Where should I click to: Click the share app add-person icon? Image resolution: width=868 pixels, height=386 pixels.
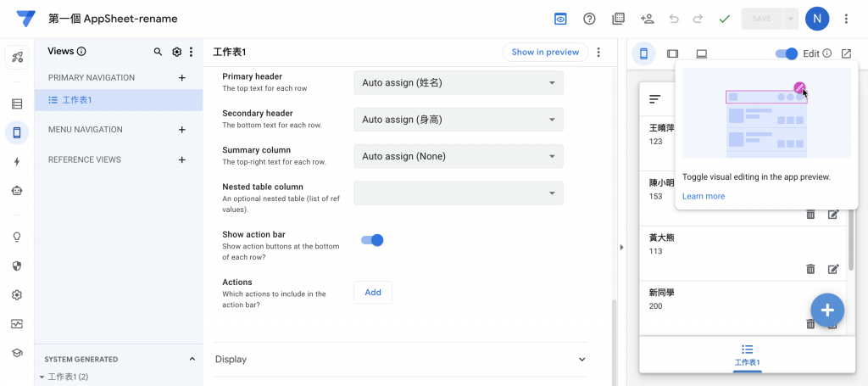coord(647,19)
